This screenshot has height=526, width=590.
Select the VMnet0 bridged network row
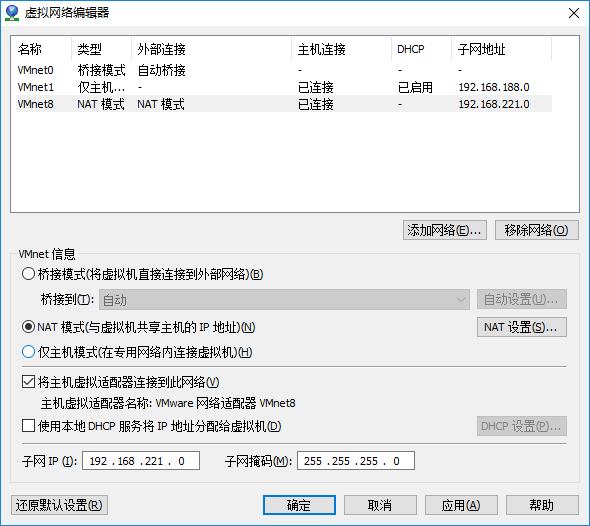284,70
